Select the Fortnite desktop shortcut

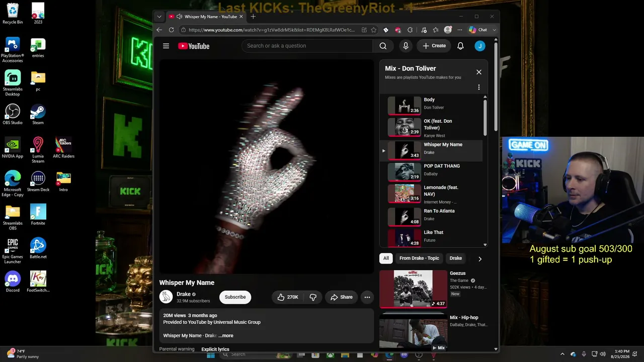[38, 215]
